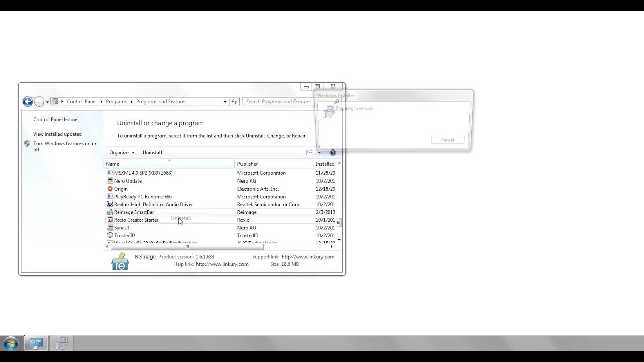Image resolution: width=644 pixels, height=362 pixels.
Task: Click Cancel in Windows Installer dialog
Action: 447,140
